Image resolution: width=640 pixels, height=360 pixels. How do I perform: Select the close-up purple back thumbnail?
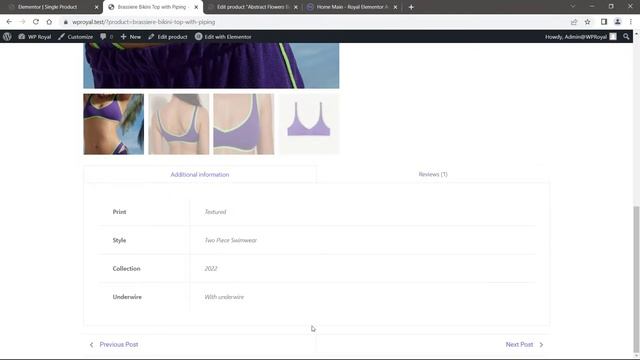(x=244, y=124)
